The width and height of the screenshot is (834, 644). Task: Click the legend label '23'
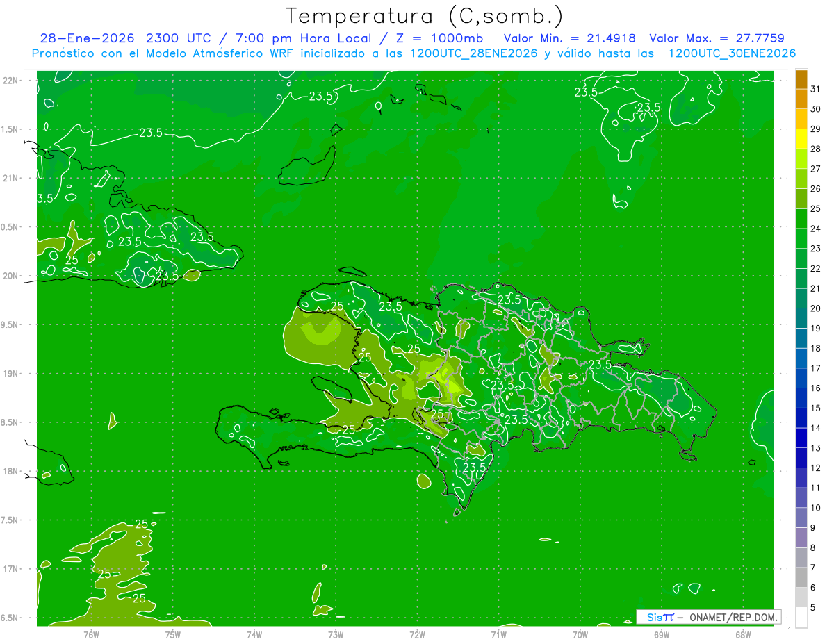tap(816, 249)
